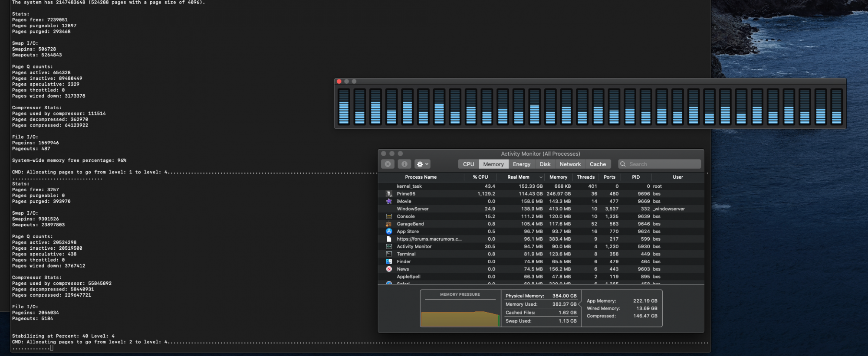
Task: Select the Cache tab
Action: click(x=598, y=164)
